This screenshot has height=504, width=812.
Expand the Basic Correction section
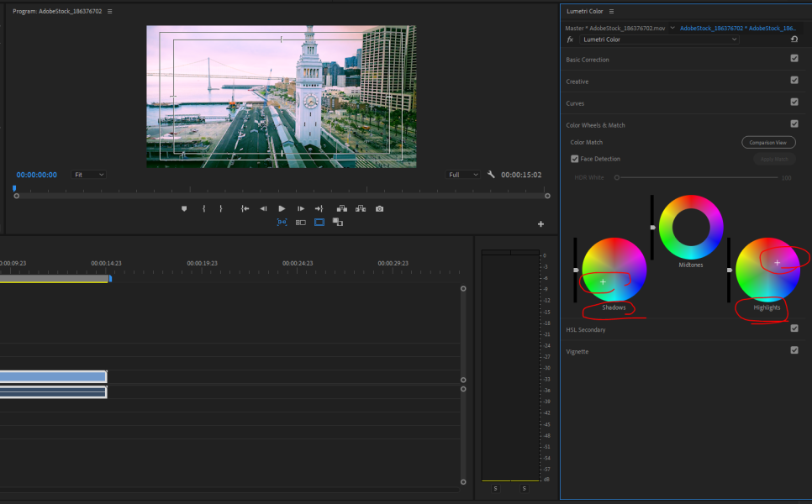[x=588, y=60]
